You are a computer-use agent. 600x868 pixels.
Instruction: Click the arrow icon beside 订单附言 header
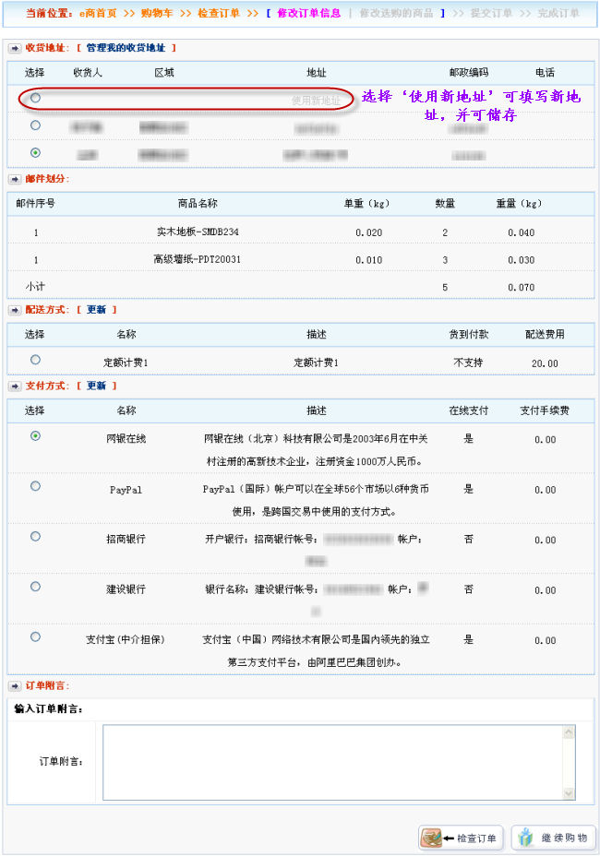click(x=15, y=686)
